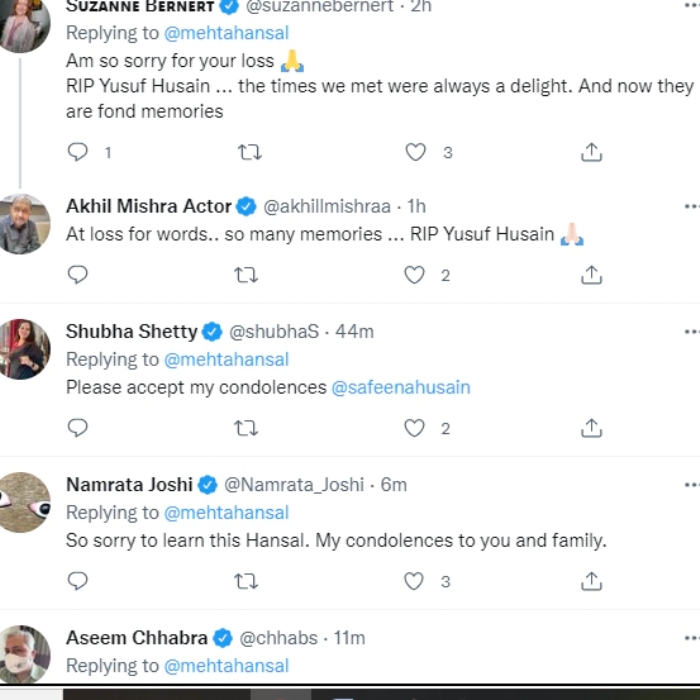
Task: Like Shubha Shetty's condolence tweet
Action: point(415,428)
